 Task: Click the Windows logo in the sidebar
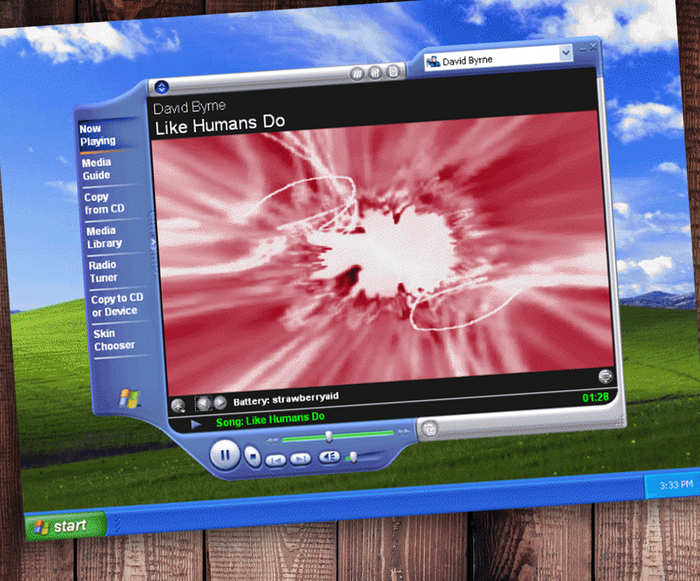coord(129,398)
